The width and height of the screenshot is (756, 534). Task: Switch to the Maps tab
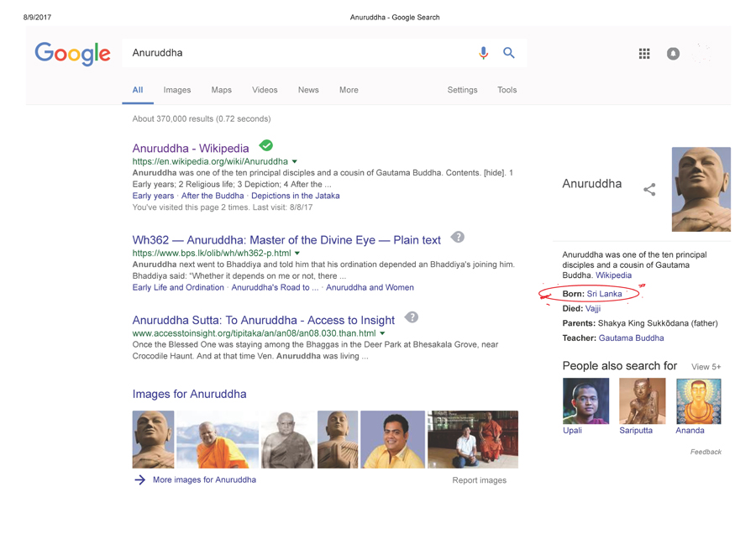221,90
